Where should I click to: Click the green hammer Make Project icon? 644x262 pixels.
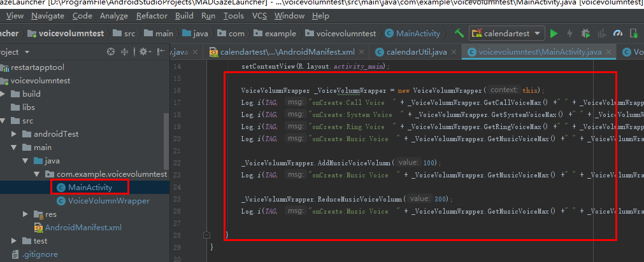(x=459, y=33)
